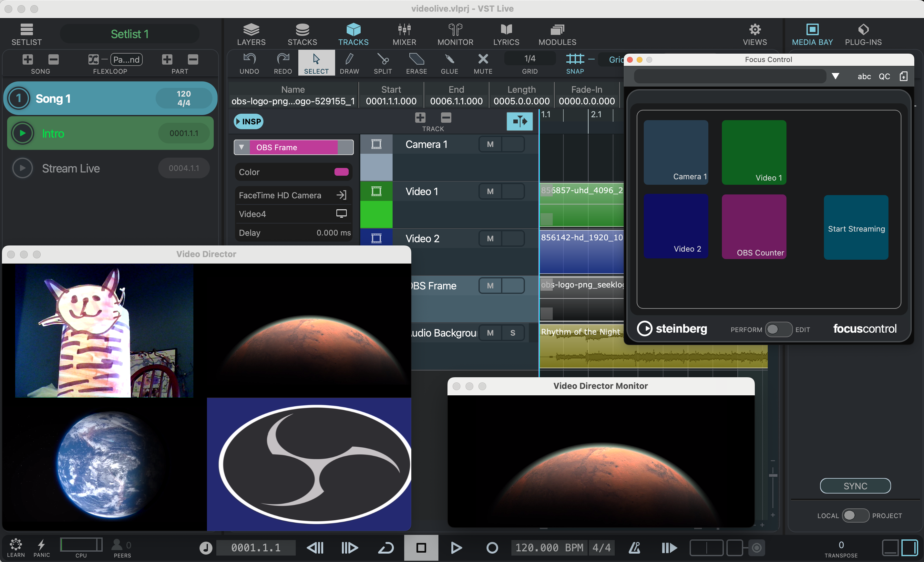Open the Grid value 1/4 dropdown
This screenshot has width=924, height=562.
click(x=529, y=58)
